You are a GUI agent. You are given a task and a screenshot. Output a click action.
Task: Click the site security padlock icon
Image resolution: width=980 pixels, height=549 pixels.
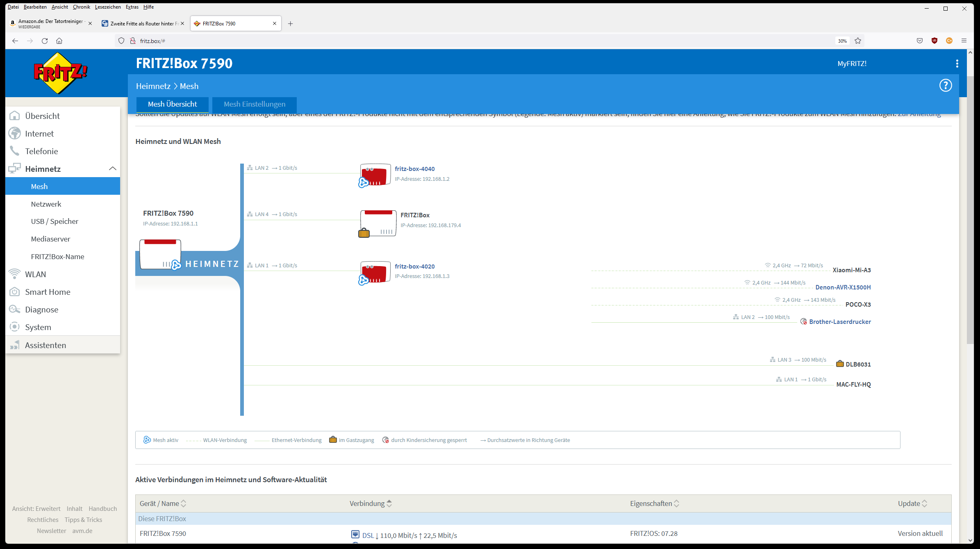[133, 41]
